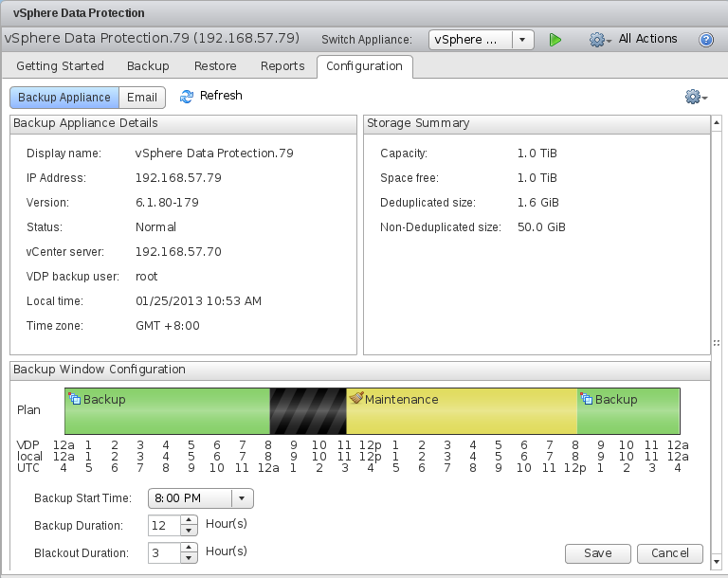
Task: Increase Blackout Duration with up arrow
Action: coord(189,548)
